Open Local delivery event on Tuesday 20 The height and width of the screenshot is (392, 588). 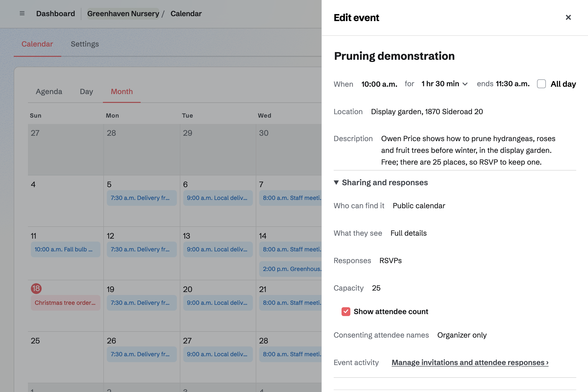pyautogui.click(x=218, y=303)
